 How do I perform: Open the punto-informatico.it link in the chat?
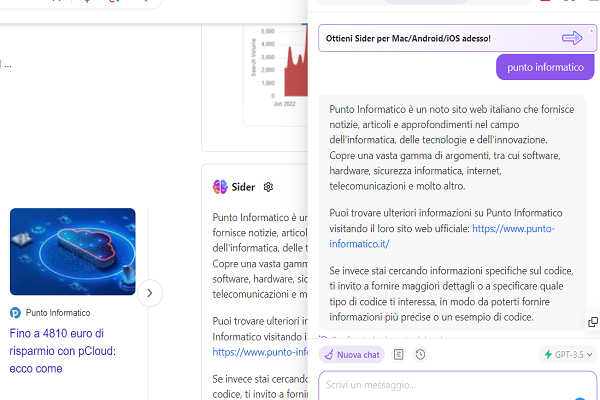point(442,236)
